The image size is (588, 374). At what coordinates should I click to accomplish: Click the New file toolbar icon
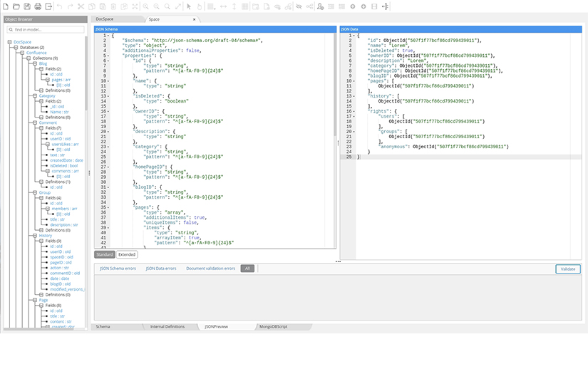[5, 6]
